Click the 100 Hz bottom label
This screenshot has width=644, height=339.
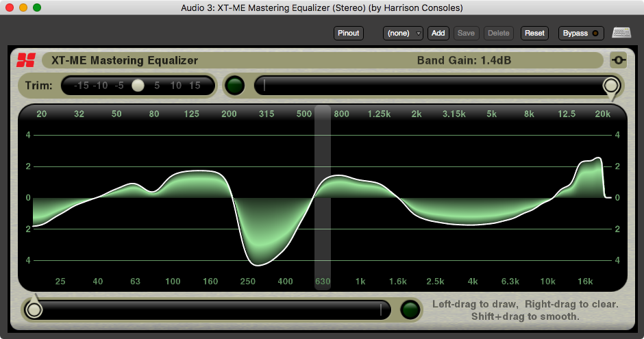coord(173,281)
